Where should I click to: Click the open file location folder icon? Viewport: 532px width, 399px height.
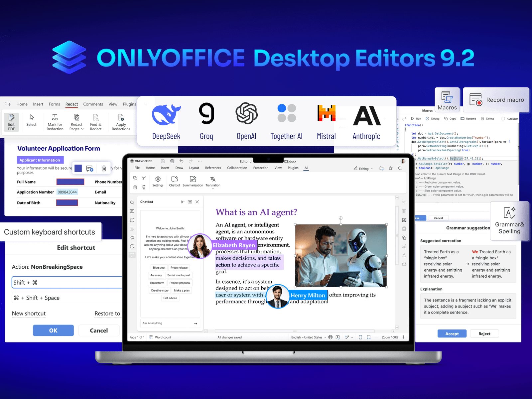(381, 169)
